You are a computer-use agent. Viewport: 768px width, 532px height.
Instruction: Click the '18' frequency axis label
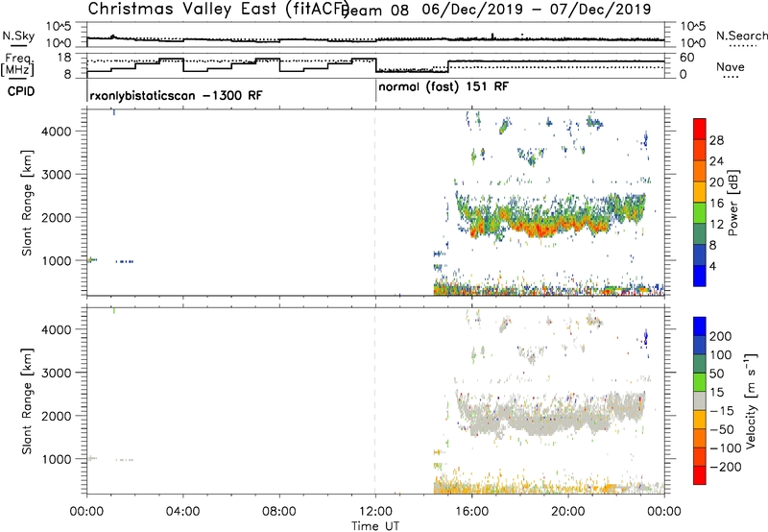click(64, 58)
